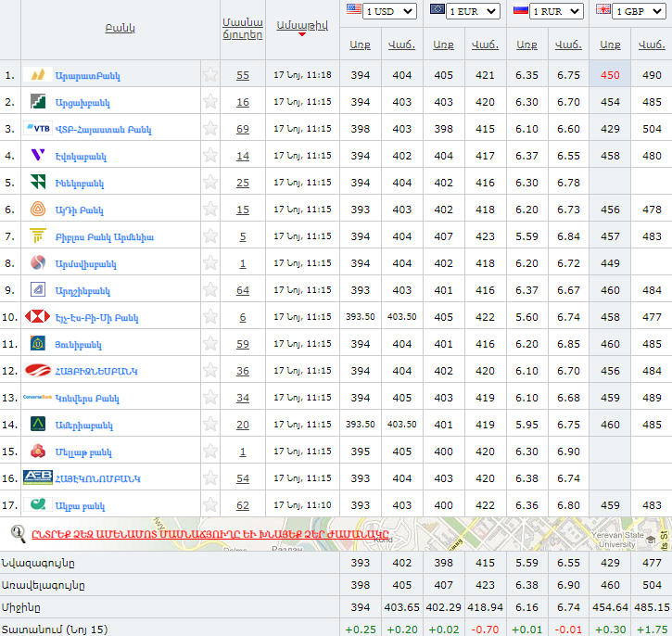This screenshot has height=636, width=672.
Task: Open ԱրարատԲանկ branches count 55
Action: (x=243, y=75)
